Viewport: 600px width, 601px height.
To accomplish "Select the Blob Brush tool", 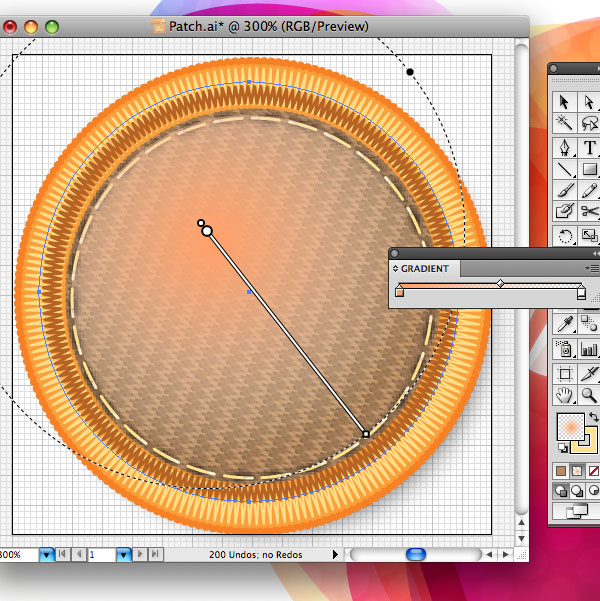I will (564, 211).
